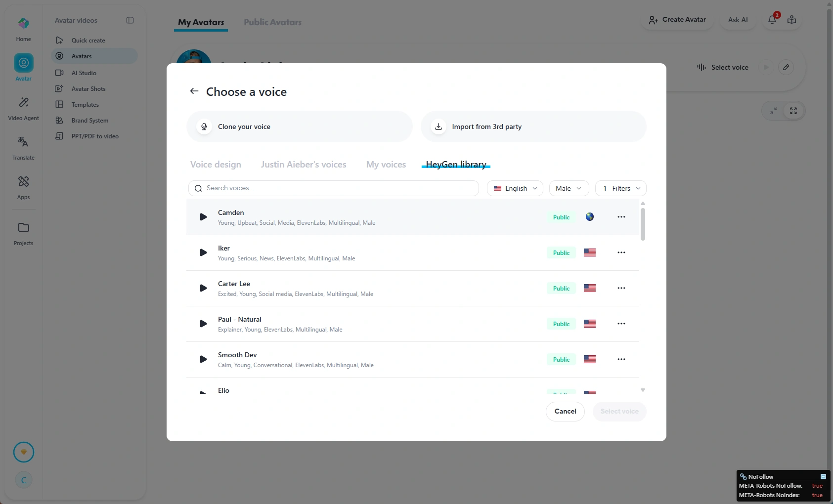Image resolution: width=833 pixels, height=504 pixels.
Task: Open the Translate section in sidebar
Action: click(23, 148)
